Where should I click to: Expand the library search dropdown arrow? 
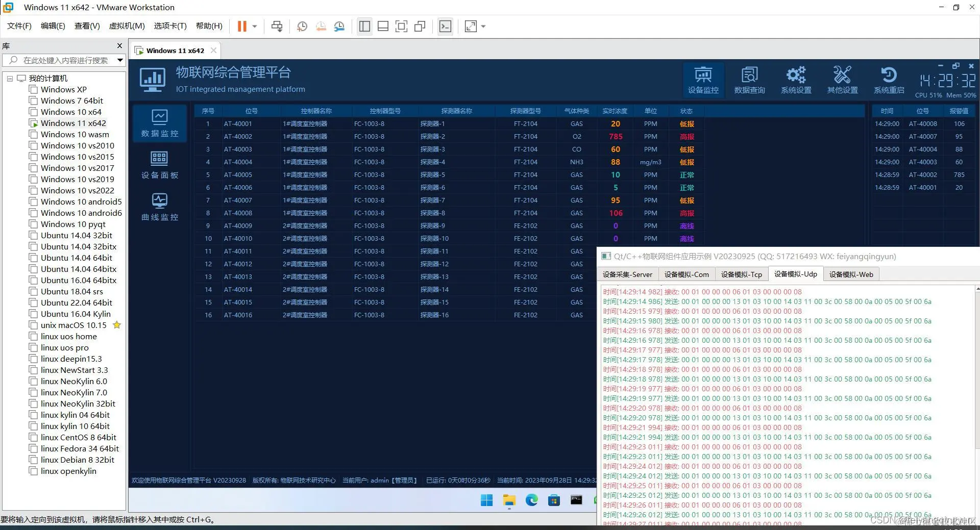(120, 60)
